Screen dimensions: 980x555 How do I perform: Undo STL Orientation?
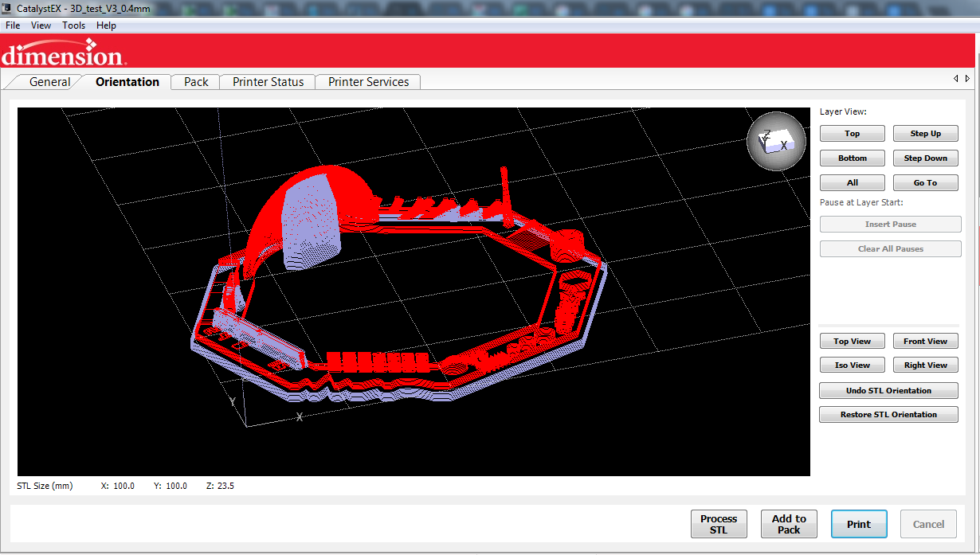(889, 391)
